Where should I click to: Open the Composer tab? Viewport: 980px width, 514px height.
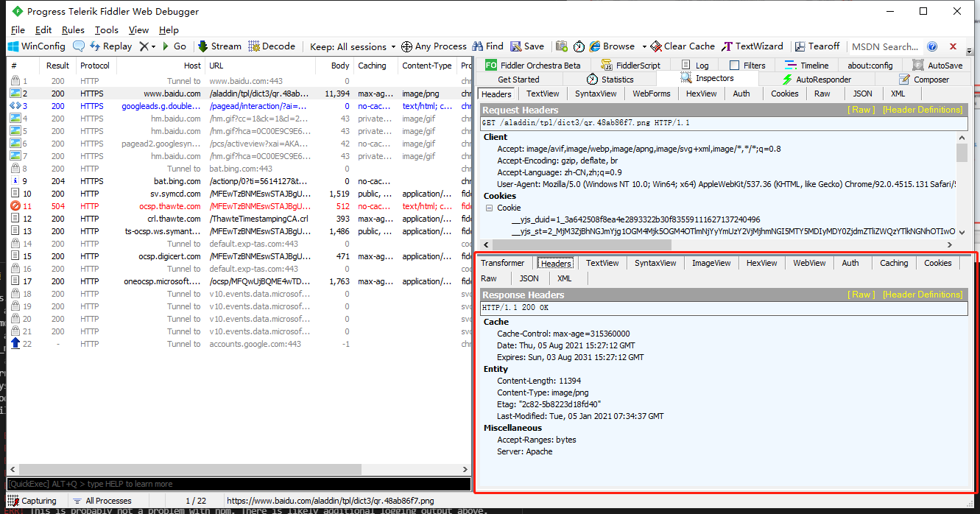[x=924, y=80]
